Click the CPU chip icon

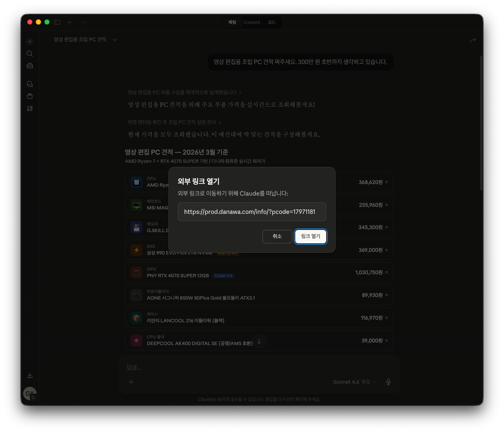[136, 182]
